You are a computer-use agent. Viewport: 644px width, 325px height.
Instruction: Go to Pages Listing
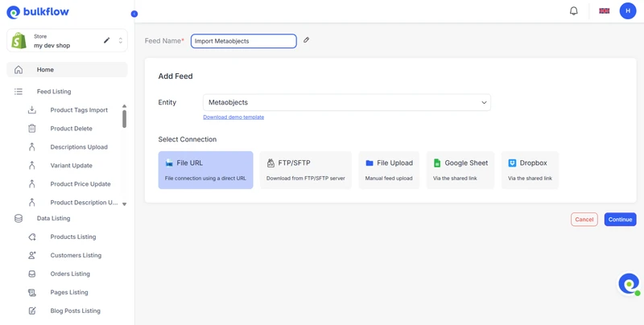click(x=69, y=292)
